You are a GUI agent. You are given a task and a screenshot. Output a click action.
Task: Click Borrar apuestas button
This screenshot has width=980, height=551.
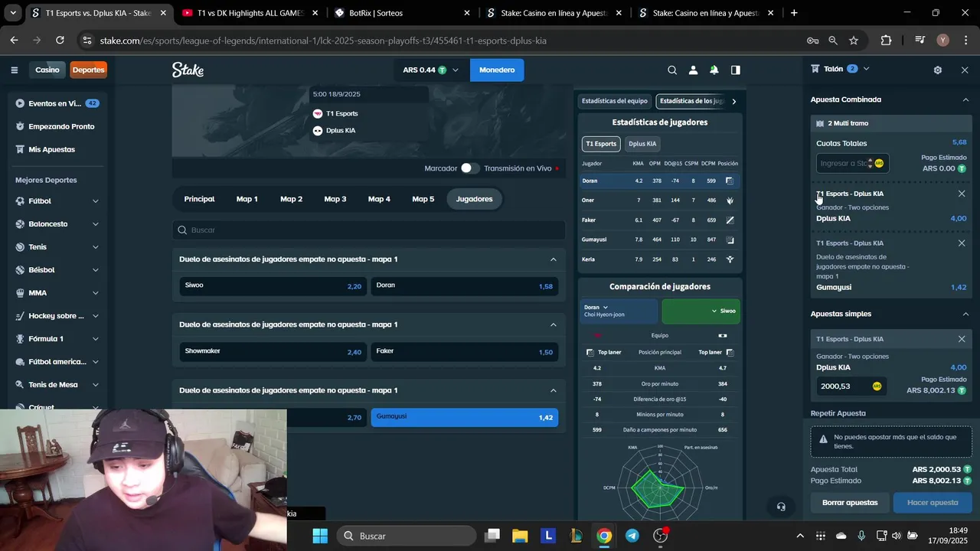point(850,503)
